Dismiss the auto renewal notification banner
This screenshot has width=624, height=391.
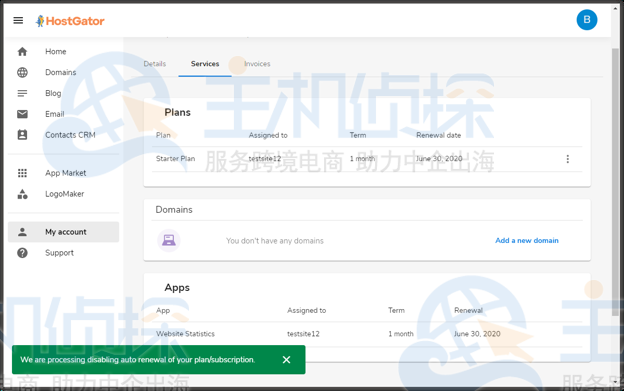[x=286, y=360]
